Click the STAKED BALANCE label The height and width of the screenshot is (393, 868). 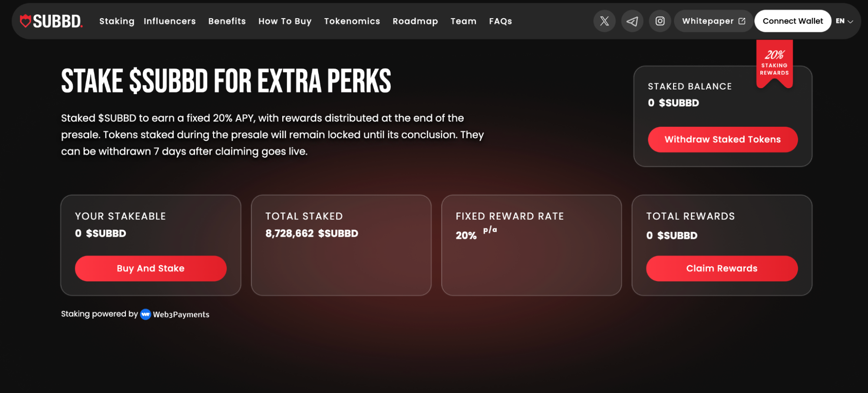coord(690,86)
